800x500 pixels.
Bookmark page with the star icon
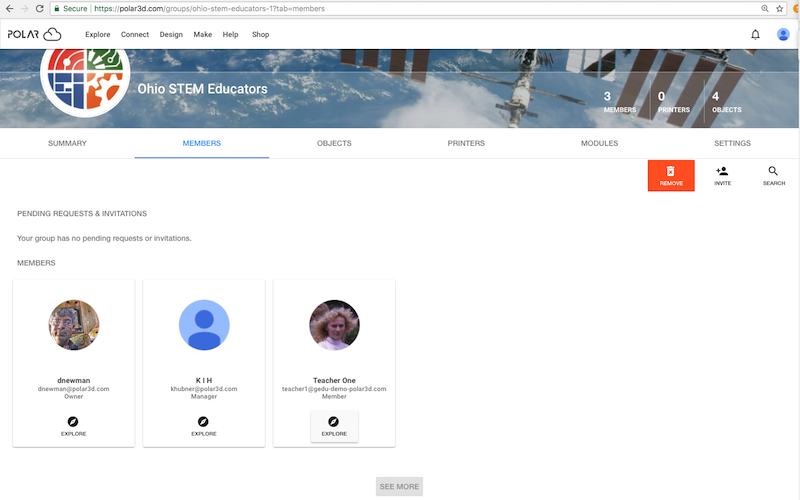(x=779, y=9)
